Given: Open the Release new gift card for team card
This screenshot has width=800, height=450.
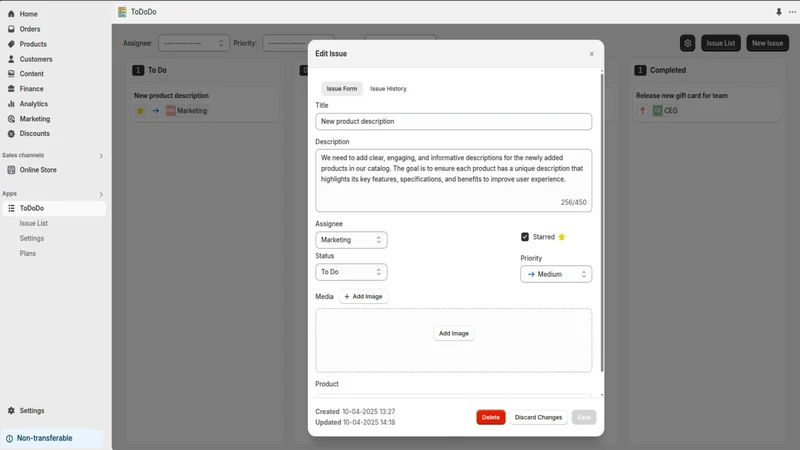Looking at the screenshot, I should (x=707, y=103).
